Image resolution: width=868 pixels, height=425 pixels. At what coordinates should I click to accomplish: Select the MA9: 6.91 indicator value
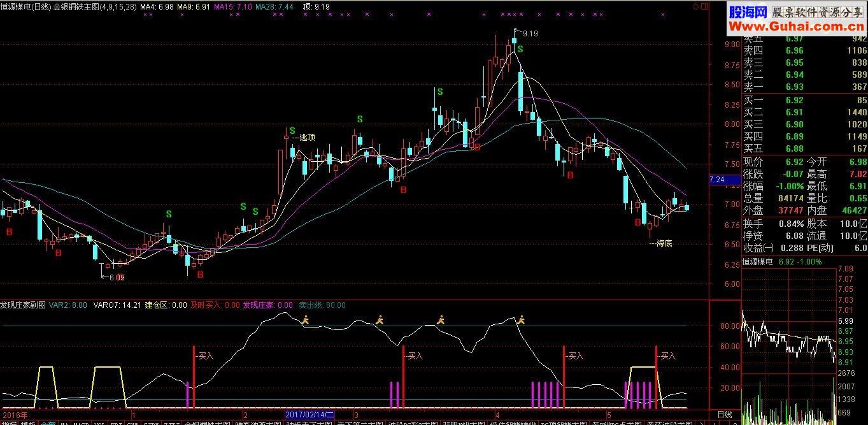[194, 6]
